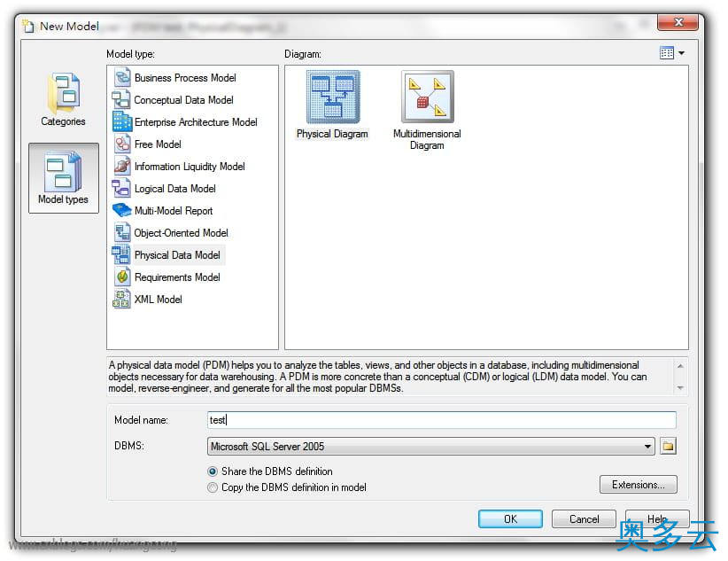
Task: Click the Physical Diagram label
Action: pyautogui.click(x=332, y=134)
